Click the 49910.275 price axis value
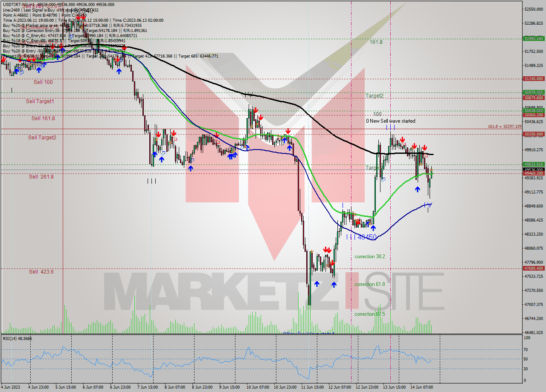The width and height of the screenshot is (546, 392). pyautogui.click(x=534, y=150)
